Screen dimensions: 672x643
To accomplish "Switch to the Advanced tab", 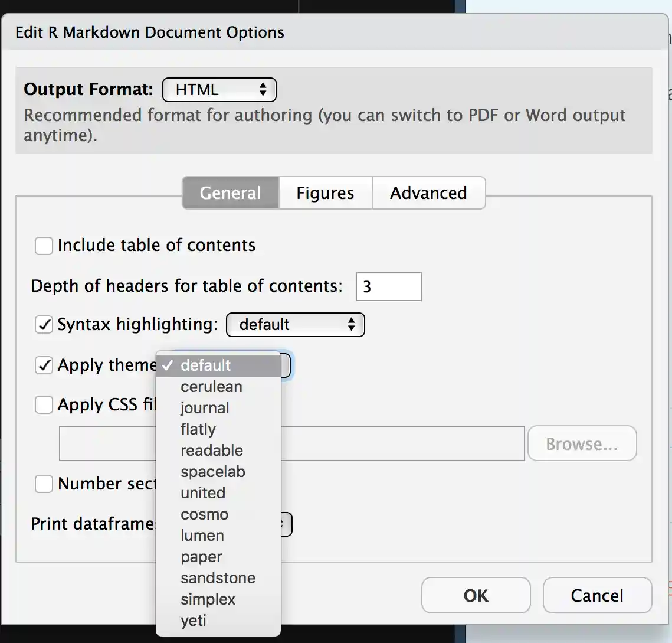I will (x=428, y=193).
